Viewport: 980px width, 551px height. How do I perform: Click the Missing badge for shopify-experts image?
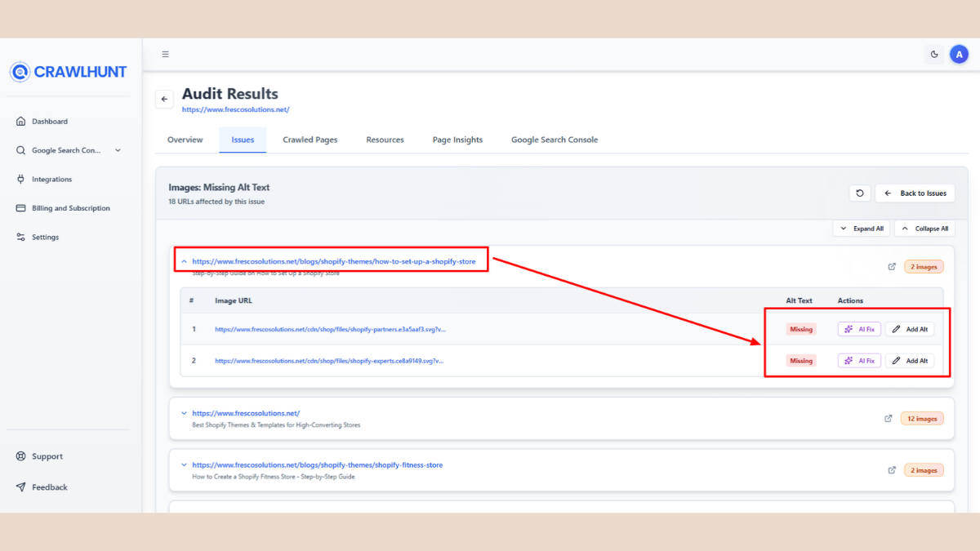(801, 360)
